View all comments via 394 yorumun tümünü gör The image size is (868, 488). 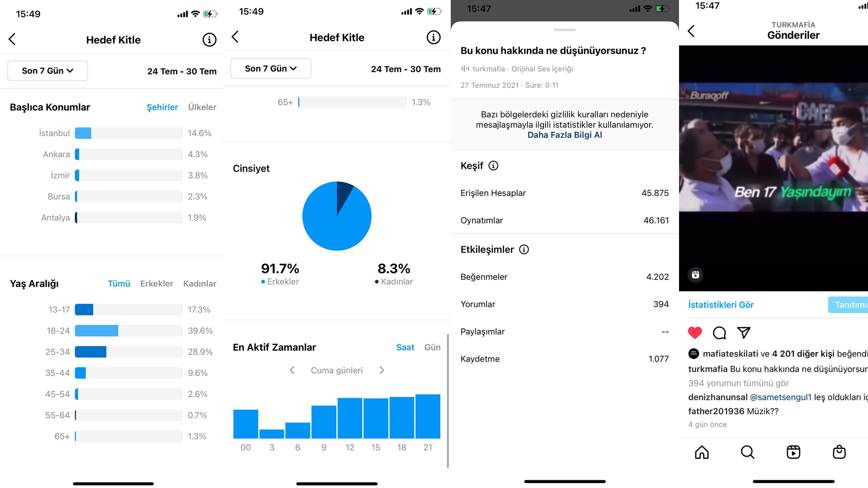pos(738,383)
